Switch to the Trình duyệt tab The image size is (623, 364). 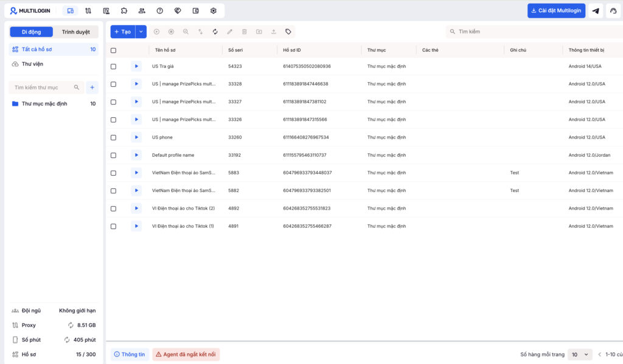tap(75, 32)
